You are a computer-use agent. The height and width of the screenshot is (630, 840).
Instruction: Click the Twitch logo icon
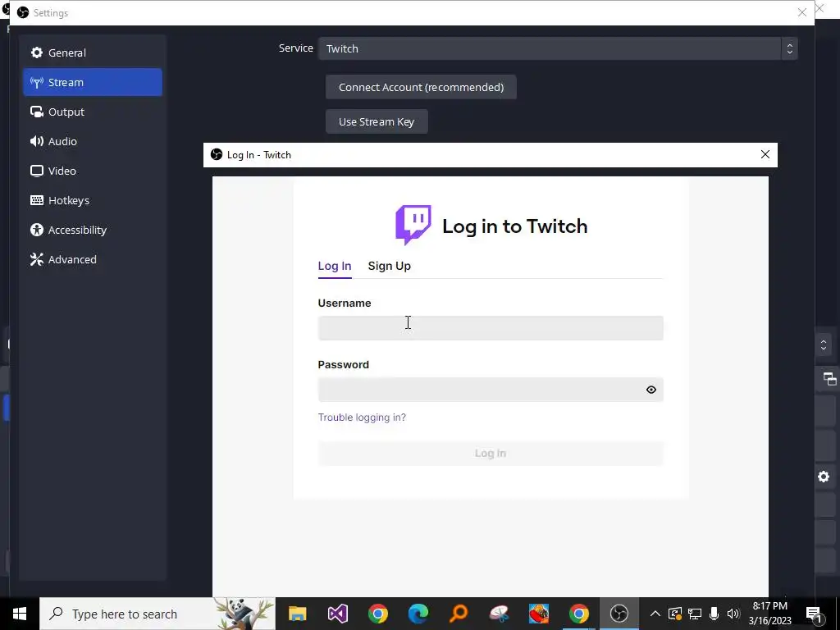[x=413, y=225]
